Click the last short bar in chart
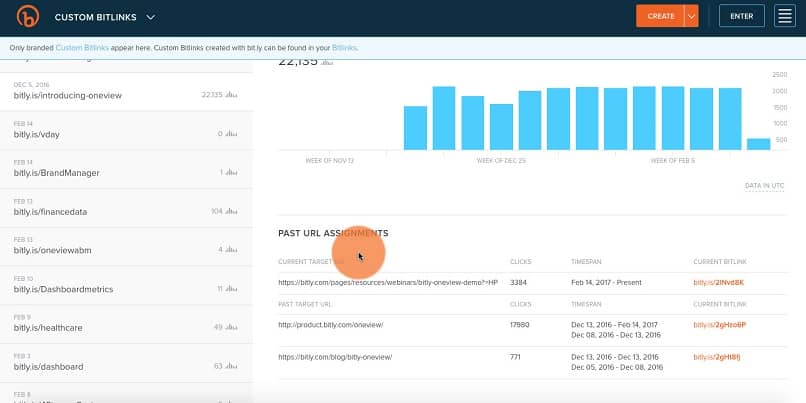Image resolution: width=806 pixels, height=403 pixels. coord(759,144)
